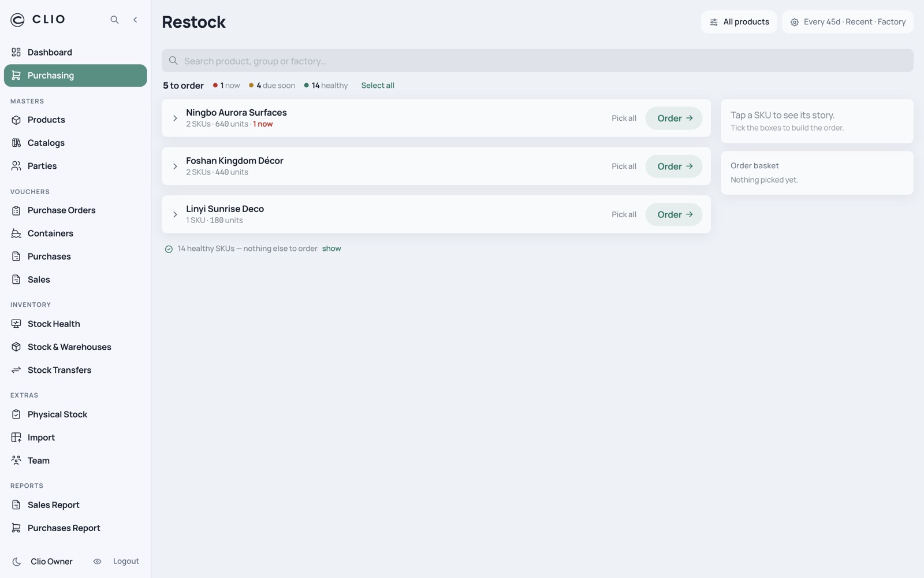Show the 14 healthy SKUs
Image resolution: width=924 pixels, height=578 pixels.
coord(331,249)
